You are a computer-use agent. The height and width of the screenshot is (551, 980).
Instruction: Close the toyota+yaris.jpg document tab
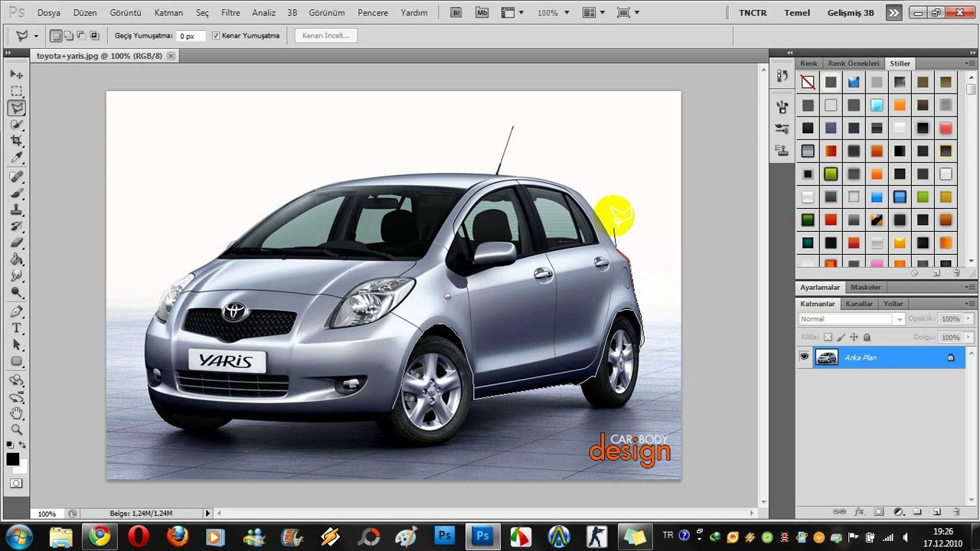pos(171,56)
